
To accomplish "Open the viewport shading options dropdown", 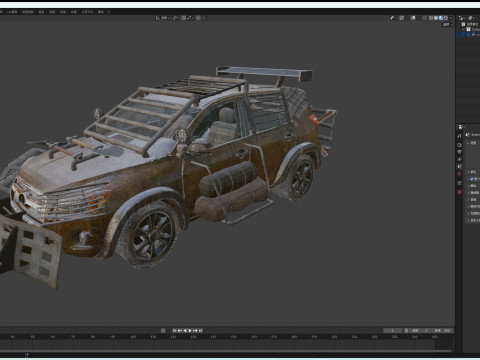I will [x=451, y=18].
